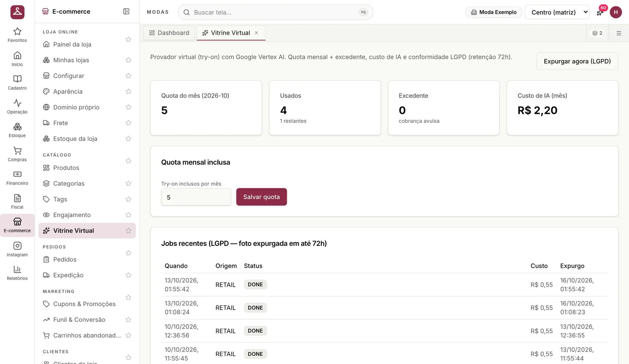This screenshot has height=364, width=629.
Task: Open the Operação module
Action: tap(17, 107)
